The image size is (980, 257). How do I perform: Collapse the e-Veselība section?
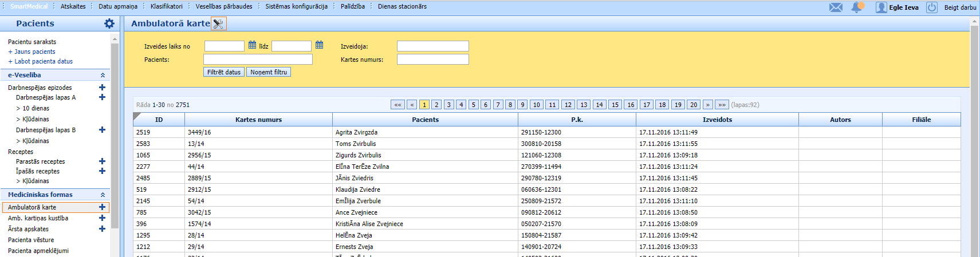(x=103, y=75)
